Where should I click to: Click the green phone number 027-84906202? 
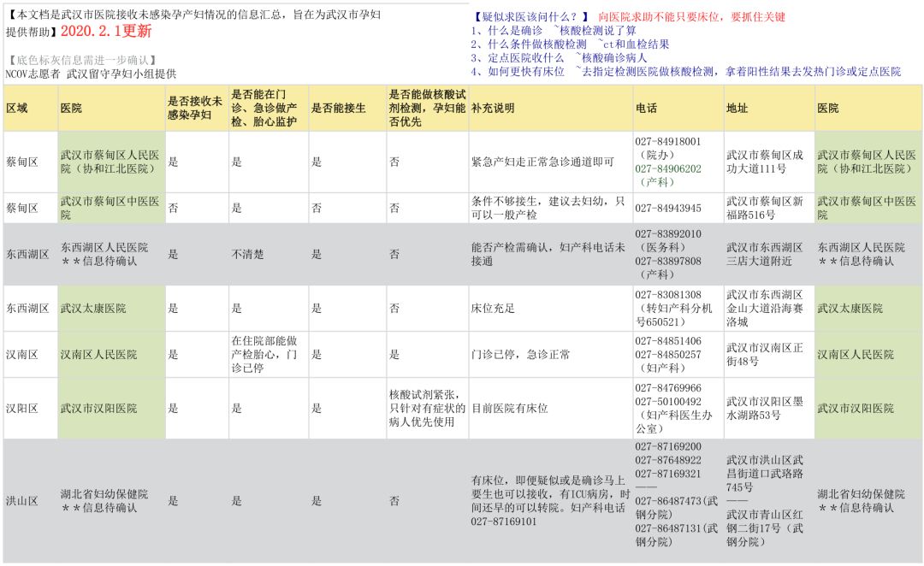click(668, 169)
